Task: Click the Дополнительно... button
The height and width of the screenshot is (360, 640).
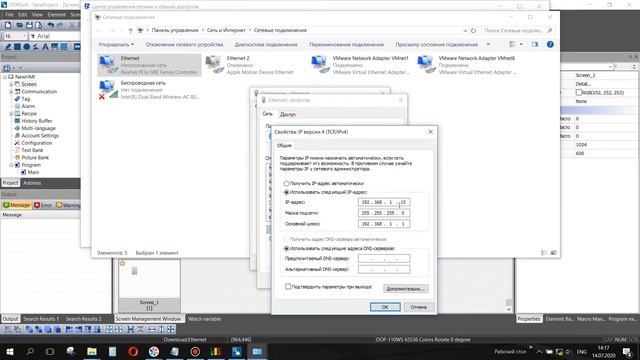Action: (x=406, y=289)
